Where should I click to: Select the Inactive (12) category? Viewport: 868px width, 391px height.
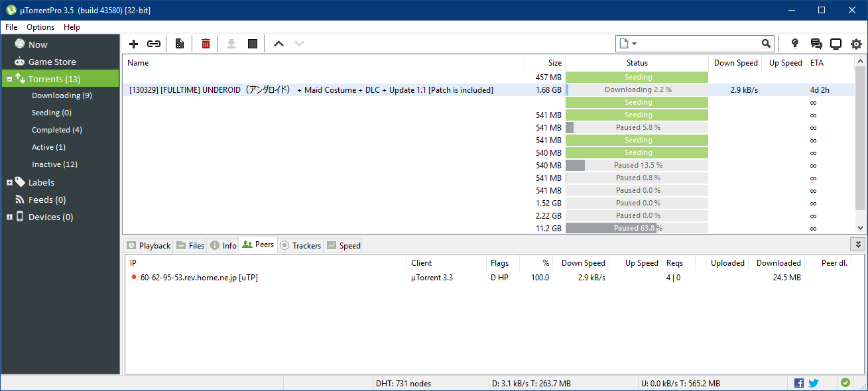coord(54,164)
